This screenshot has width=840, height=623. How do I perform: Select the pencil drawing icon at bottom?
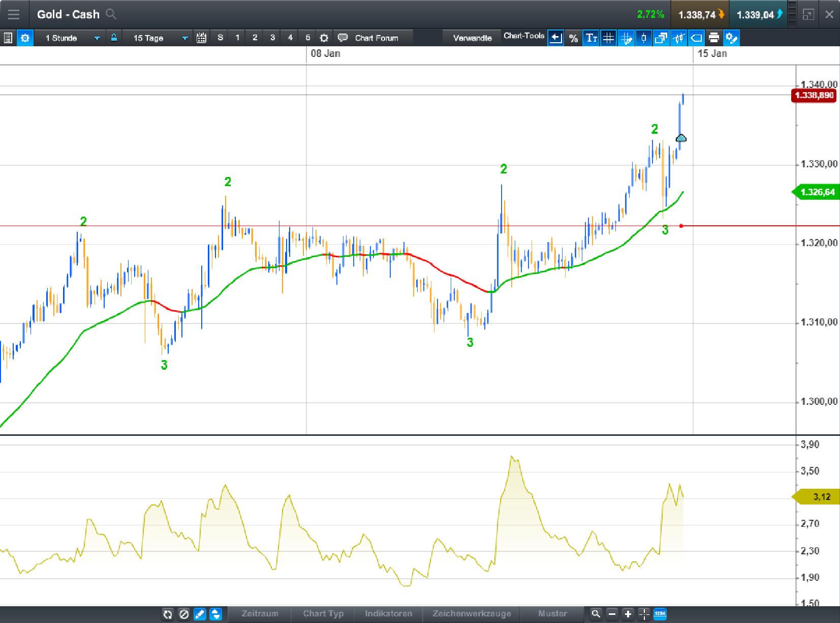coord(200,614)
